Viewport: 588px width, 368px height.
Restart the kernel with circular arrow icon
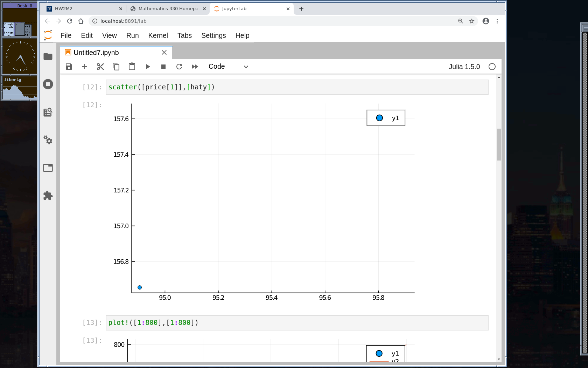pyautogui.click(x=179, y=67)
